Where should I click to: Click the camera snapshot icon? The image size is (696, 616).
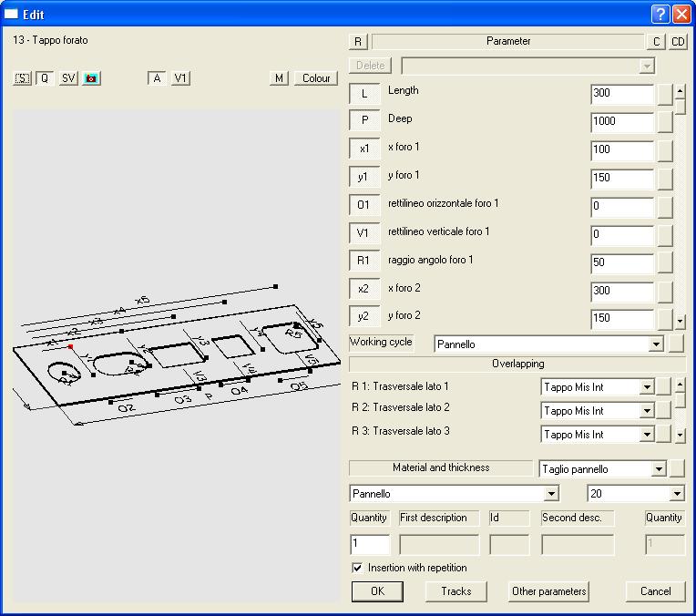tap(91, 78)
